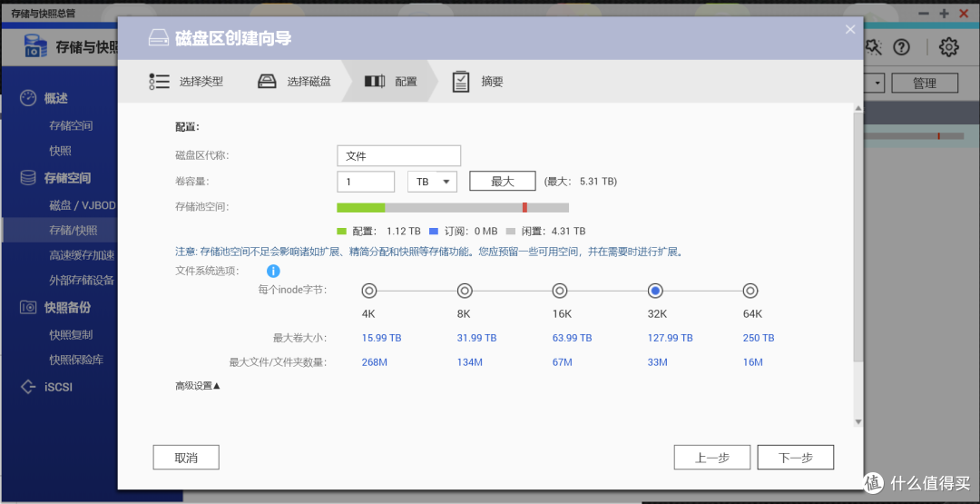The height and width of the screenshot is (504, 980).
Task: Click the 磁盘区代称 text field
Action: [x=398, y=155]
